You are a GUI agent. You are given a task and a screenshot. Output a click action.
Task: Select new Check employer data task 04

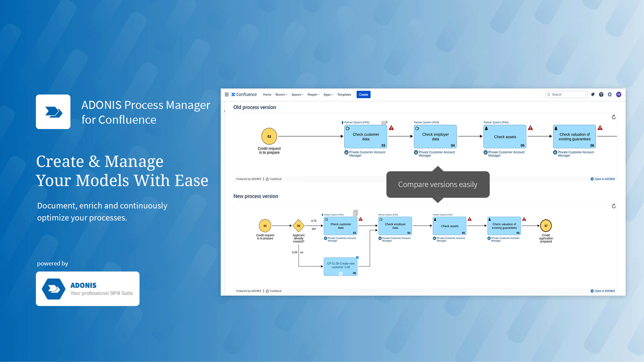395,226
